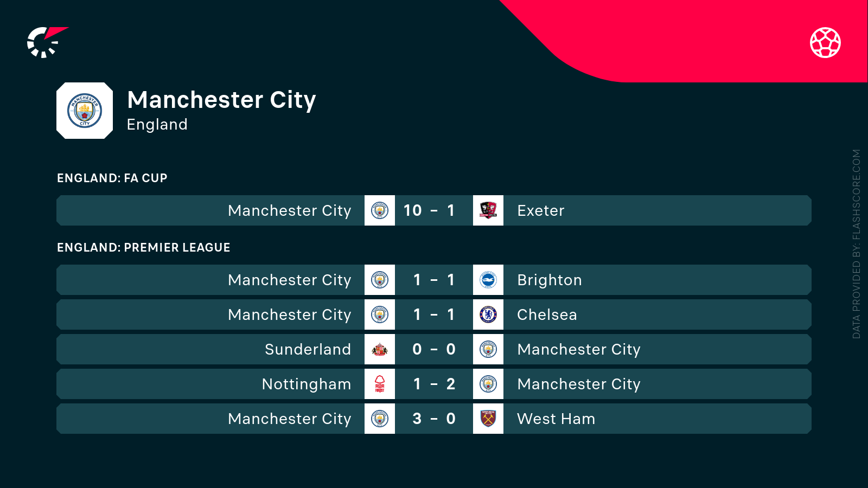Click the Exeter club crest

click(x=488, y=210)
